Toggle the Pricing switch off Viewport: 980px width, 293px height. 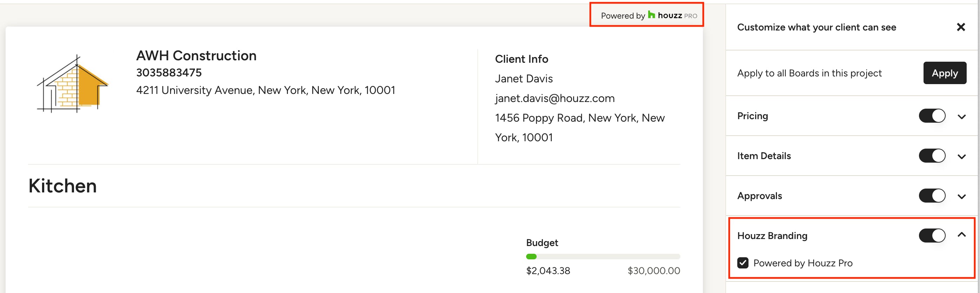click(932, 116)
